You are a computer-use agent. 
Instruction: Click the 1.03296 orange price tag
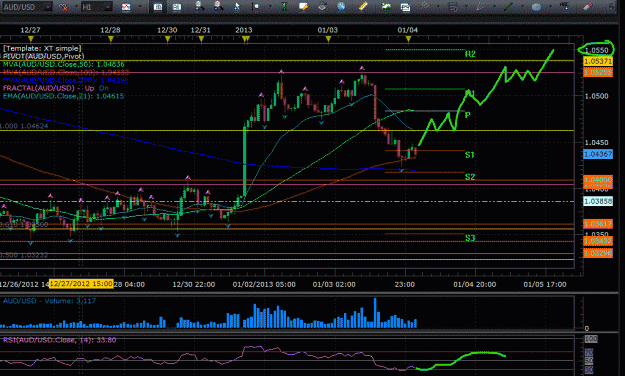[598, 253]
